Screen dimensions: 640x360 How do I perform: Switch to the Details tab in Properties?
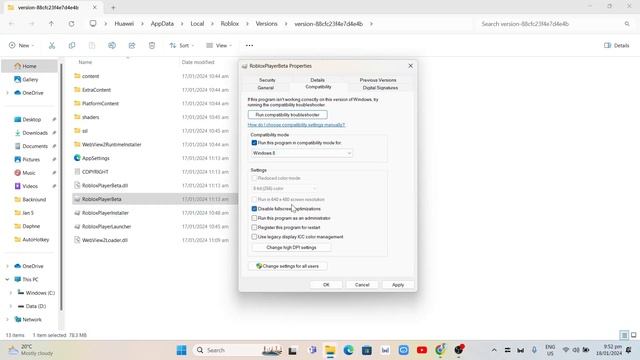coord(317,80)
